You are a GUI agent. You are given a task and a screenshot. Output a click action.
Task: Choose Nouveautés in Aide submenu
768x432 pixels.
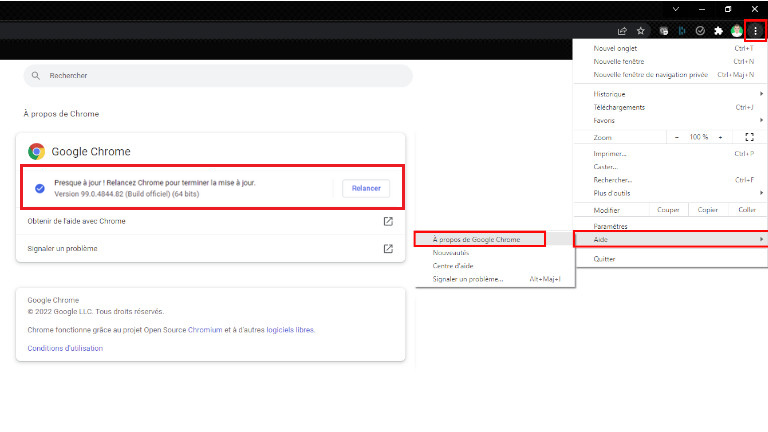tap(495, 253)
